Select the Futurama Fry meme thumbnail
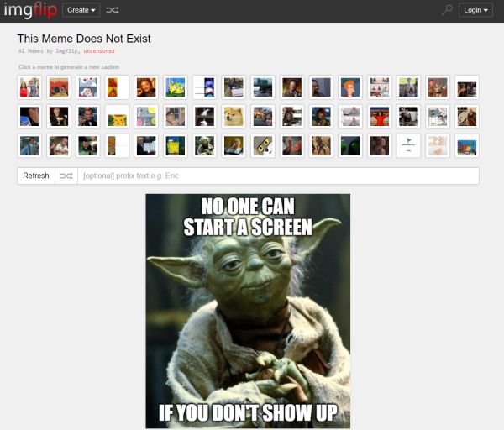 pos(350,87)
